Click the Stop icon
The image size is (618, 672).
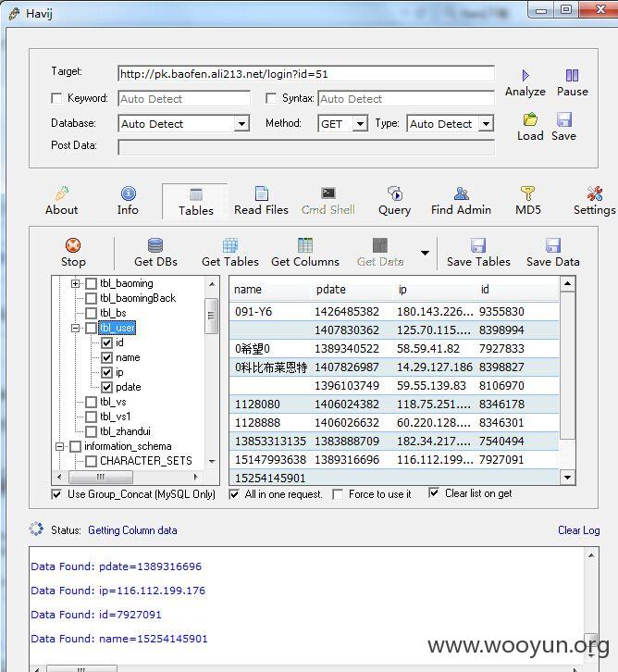(x=73, y=245)
